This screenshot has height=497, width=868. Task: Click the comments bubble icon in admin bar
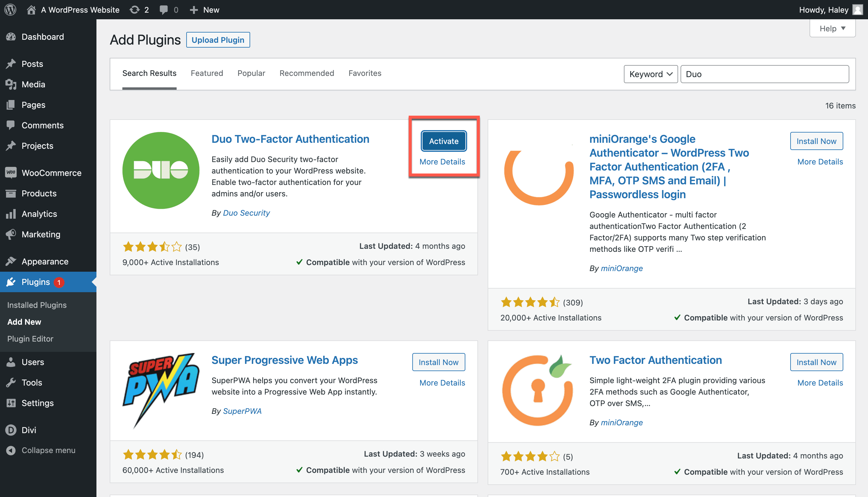[164, 10]
